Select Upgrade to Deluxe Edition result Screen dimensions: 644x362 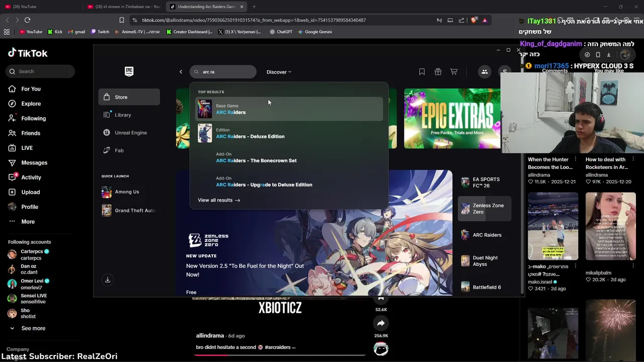[x=289, y=182]
